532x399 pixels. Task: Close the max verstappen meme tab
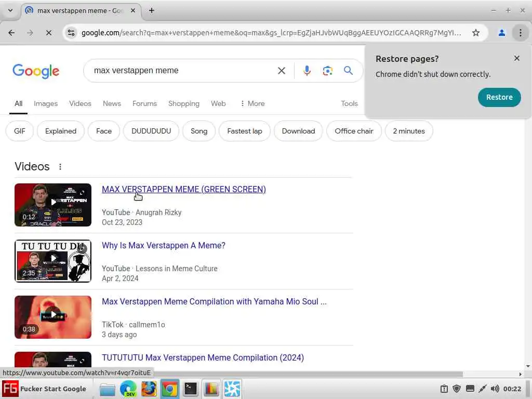(133, 10)
